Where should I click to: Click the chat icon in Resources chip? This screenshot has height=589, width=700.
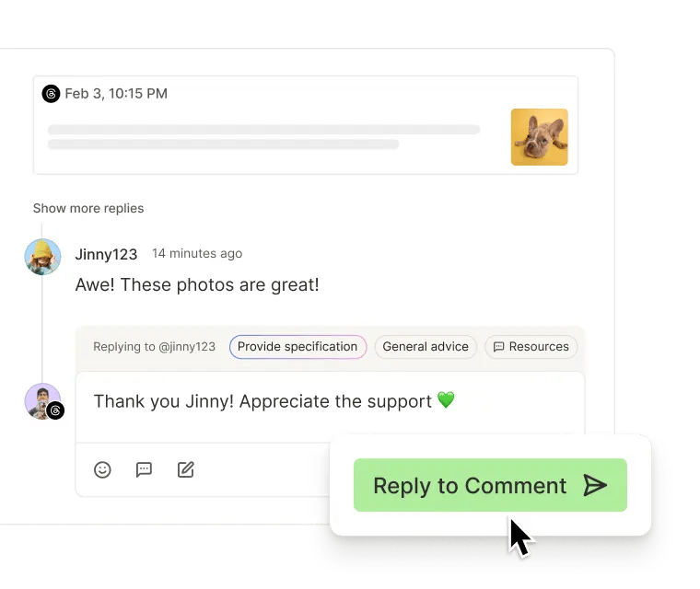[x=498, y=347]
